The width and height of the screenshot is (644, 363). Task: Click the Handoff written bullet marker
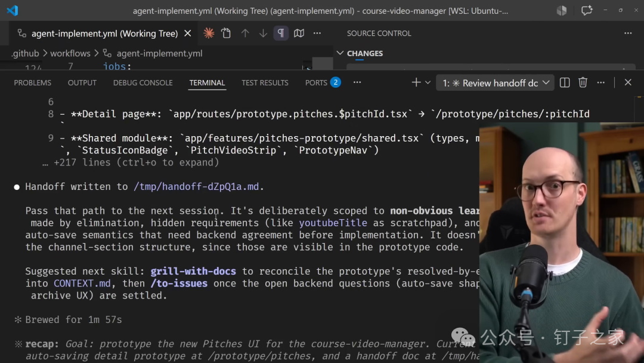pyautogui.click(x=17, y=187)
